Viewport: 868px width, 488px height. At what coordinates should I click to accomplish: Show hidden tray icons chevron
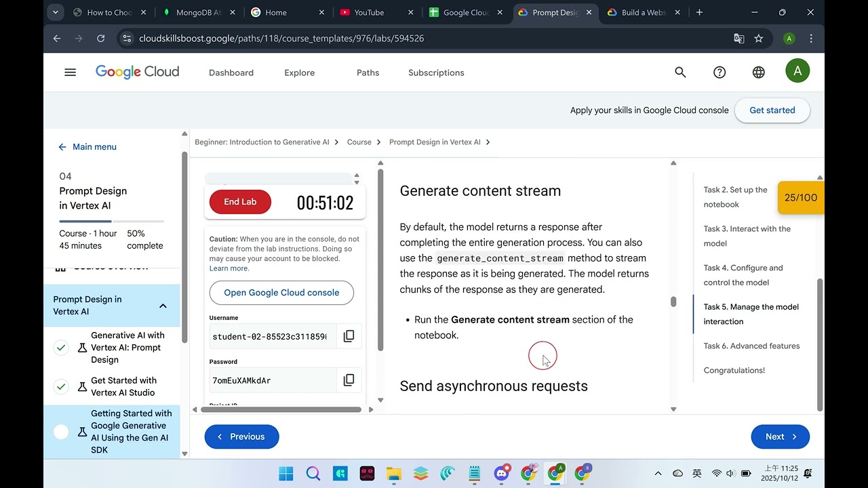[658, 473]
